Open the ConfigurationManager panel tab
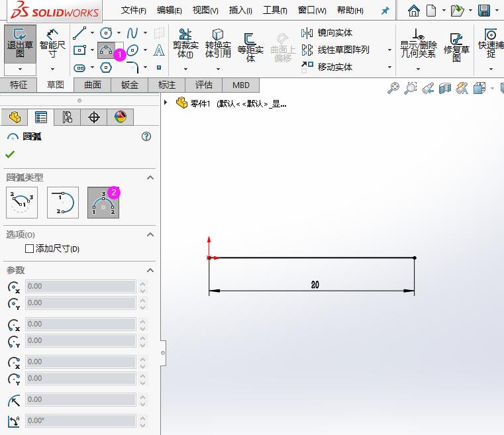The height and width of the screenshot is (435, 504). point(67,117)
